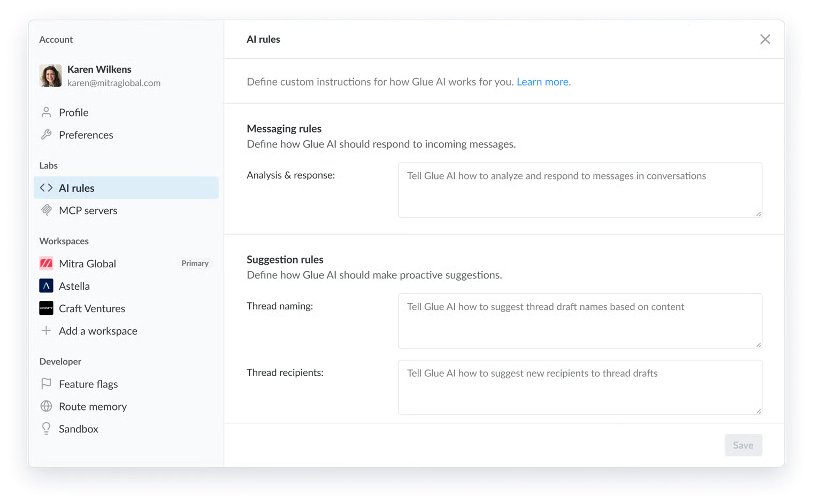The width and height of the screenshot is (813, 504).
Task: Click the Profile person icon
Action: [x=47, y=112]
